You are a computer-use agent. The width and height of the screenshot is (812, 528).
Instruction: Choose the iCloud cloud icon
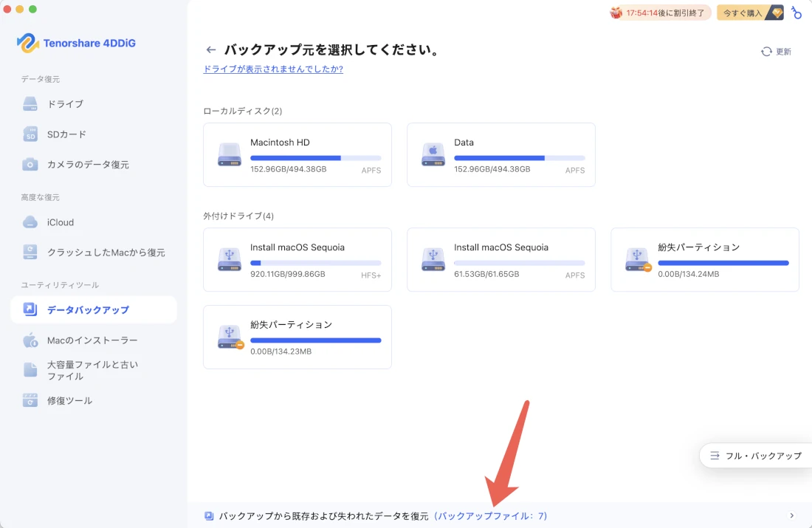[30, 222]
